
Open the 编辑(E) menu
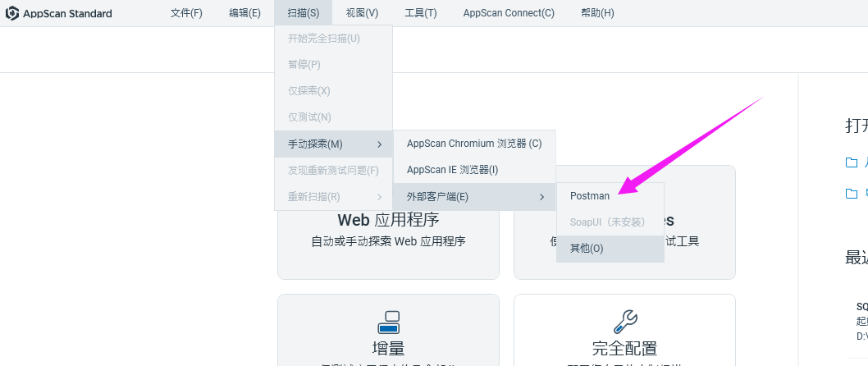pyautogui.click(x=244, y=13)
